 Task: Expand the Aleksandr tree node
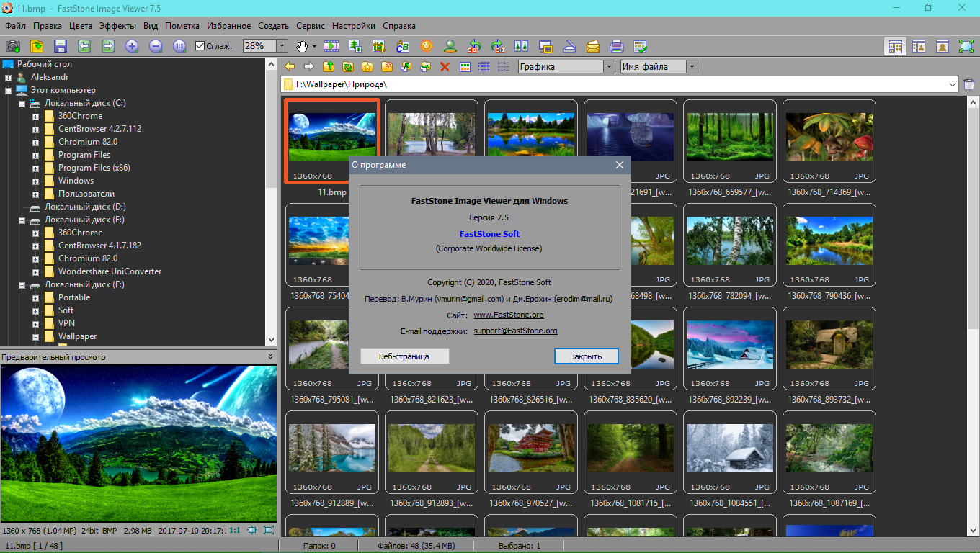click(8, 77)
